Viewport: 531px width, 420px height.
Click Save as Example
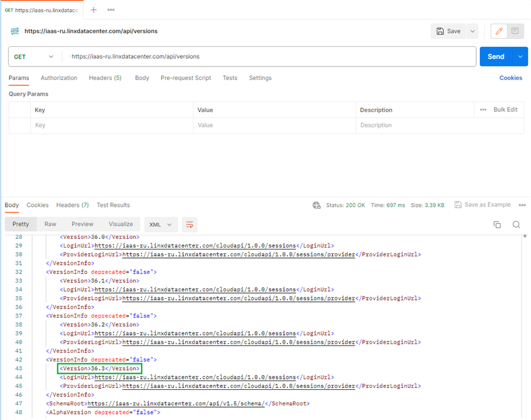(482, 204)
